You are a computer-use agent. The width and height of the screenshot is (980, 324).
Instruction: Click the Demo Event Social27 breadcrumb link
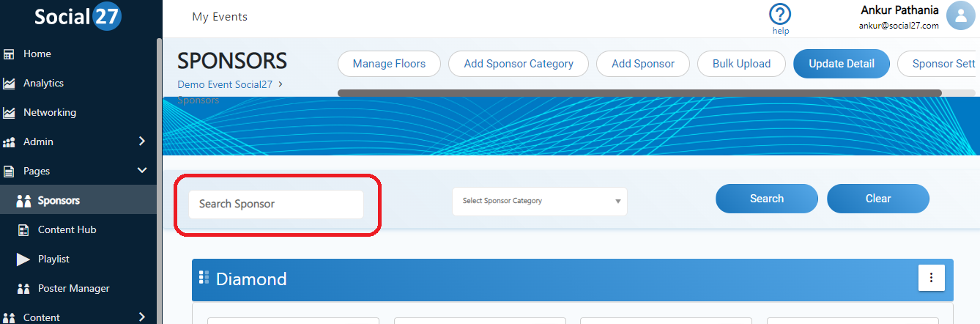225,85
